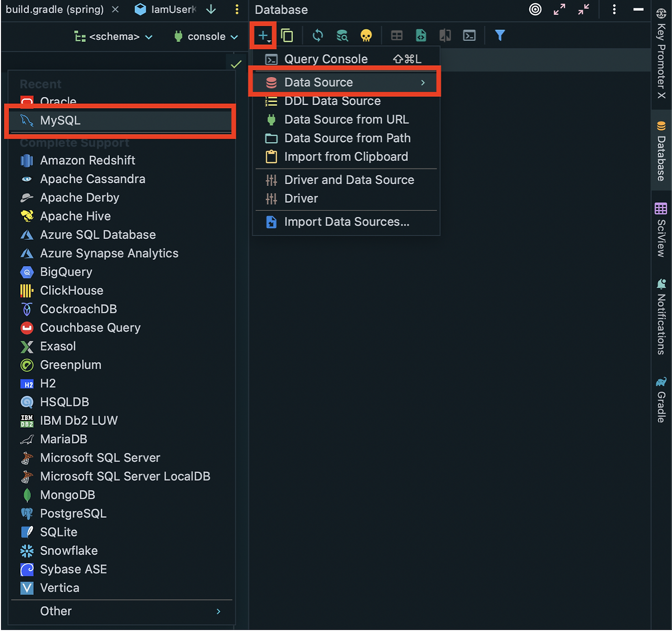Click the table editor icon in toolbar
This screenshot has width=672, height=631.
[397, 36]
